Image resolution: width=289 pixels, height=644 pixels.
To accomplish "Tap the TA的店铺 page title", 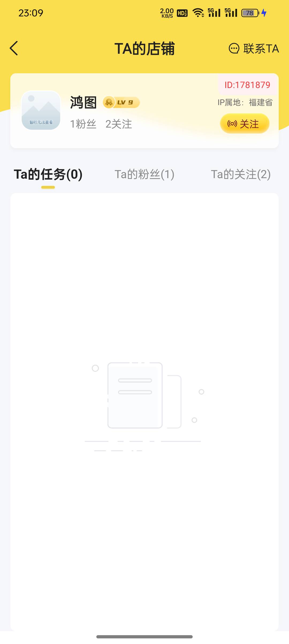I will (144, 49).
